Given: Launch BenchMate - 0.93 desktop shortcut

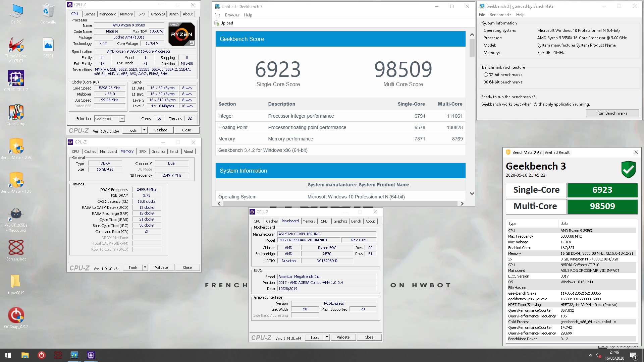Looking at the screenshot, I should [x=16, y=149].
